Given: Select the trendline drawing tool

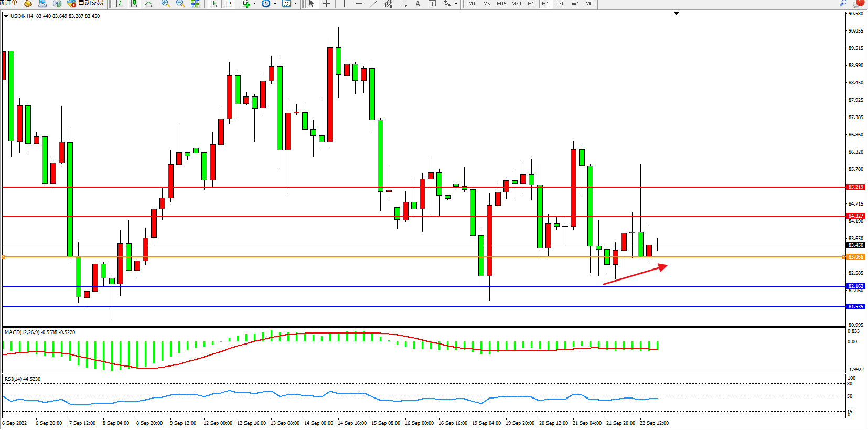Looking at the screenshot, I should point(373,4).
